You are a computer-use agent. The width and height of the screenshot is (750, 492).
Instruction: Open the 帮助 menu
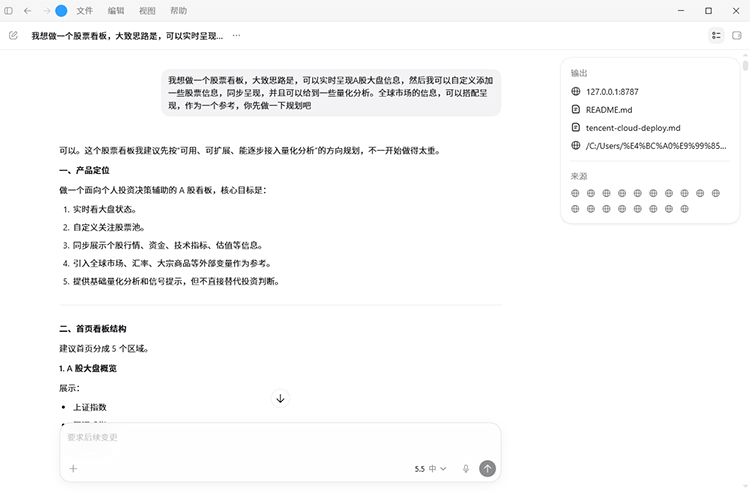[x=178, y=11]
